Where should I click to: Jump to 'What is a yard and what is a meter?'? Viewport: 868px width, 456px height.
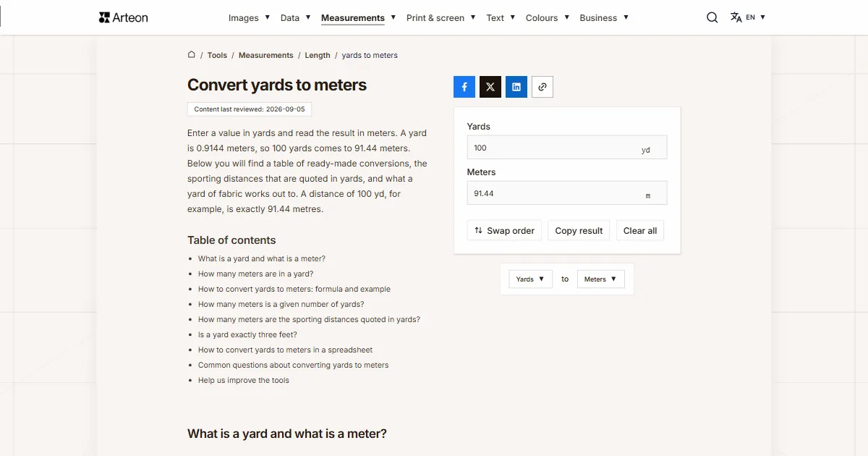point(262,258)
